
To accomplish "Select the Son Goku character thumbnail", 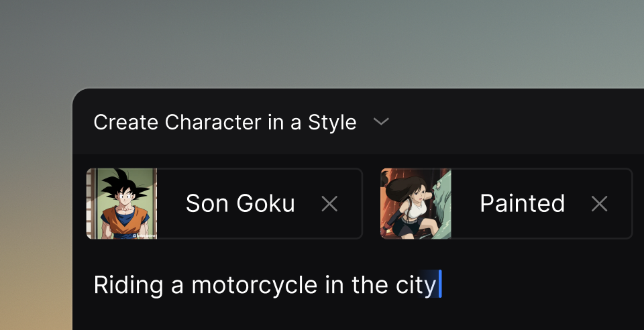I will click(x=121, y=204).
